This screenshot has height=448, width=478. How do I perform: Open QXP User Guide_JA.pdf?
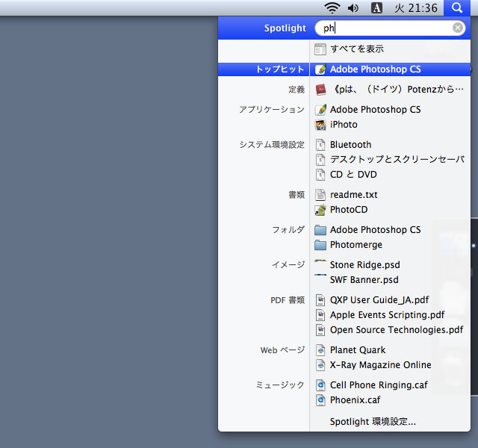[x=379, y=299]
